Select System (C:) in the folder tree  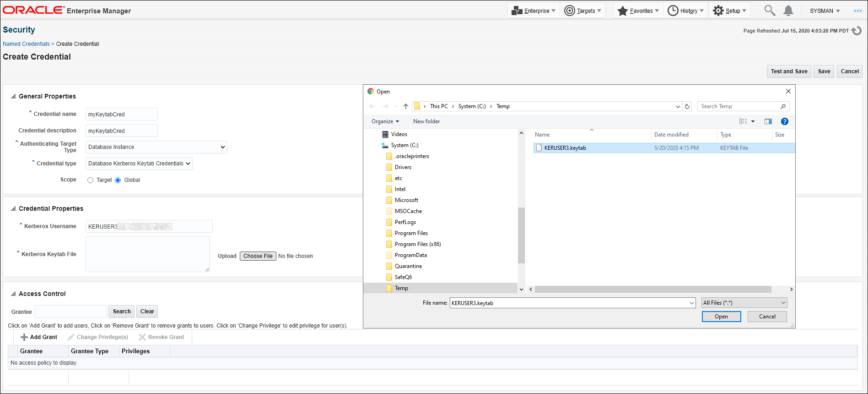tap(404, 145)
